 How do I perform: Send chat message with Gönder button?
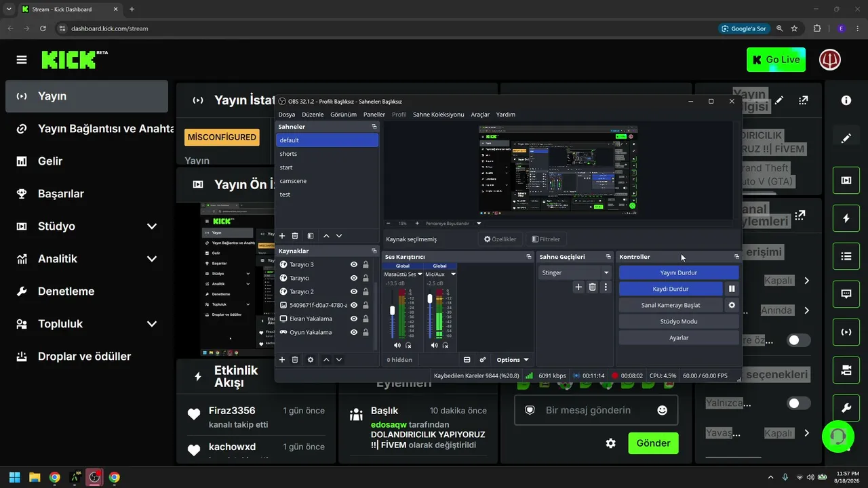(x=653, y=443)
